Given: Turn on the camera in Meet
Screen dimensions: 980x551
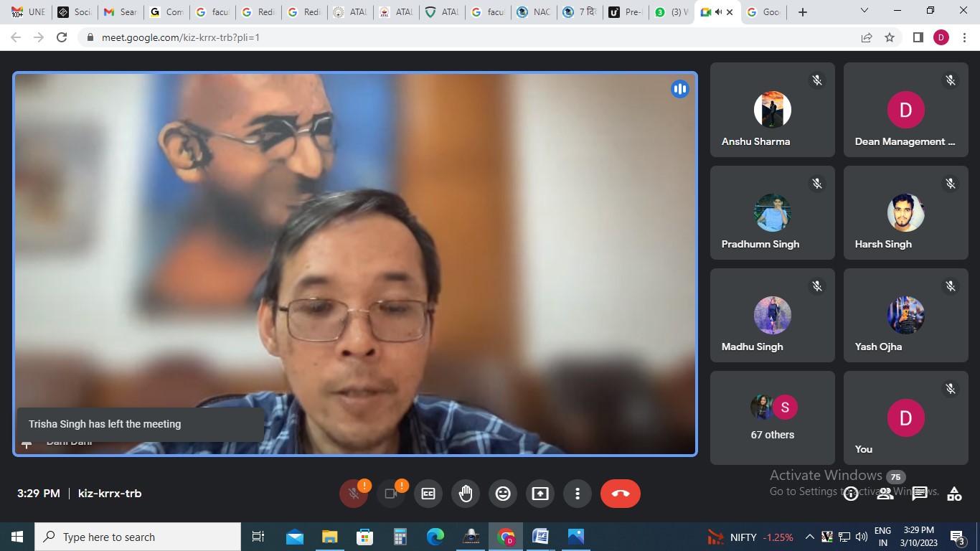Looking at the screenshot, I should (x=391, y=494).
